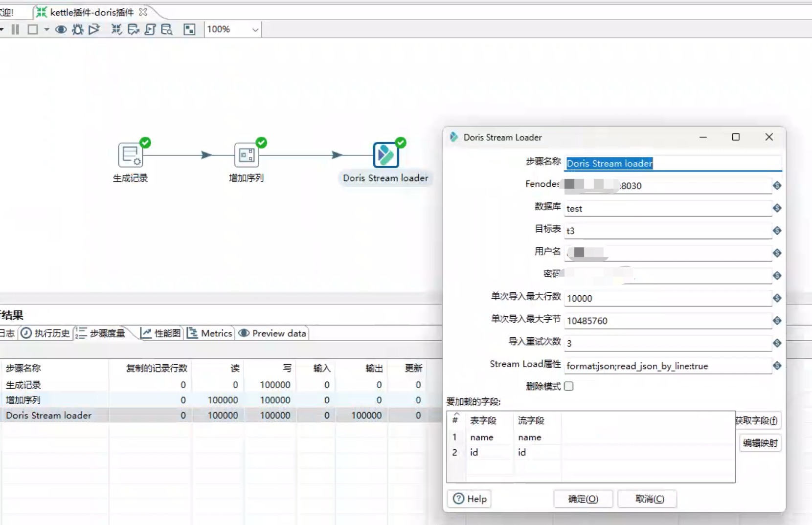Close the kettle插件-doris插件 tab
Screen dimensions: 812x525
(x=143, y=12)
